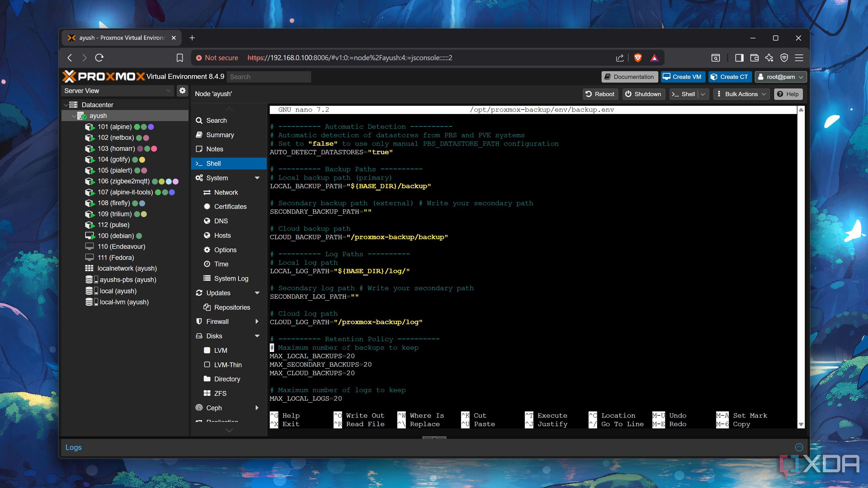This screenshot has width=868, height=488.
Task: Open the Network menu item
Action: point(229,192)
